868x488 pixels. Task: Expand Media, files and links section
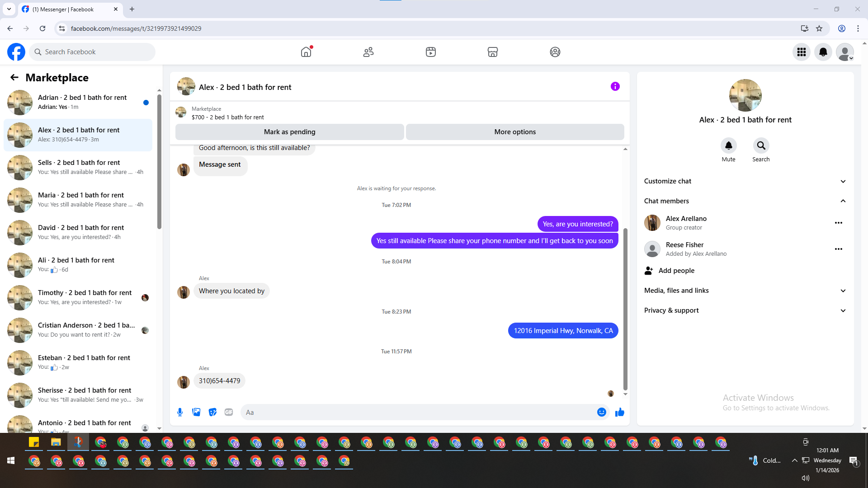coord(843,291)
